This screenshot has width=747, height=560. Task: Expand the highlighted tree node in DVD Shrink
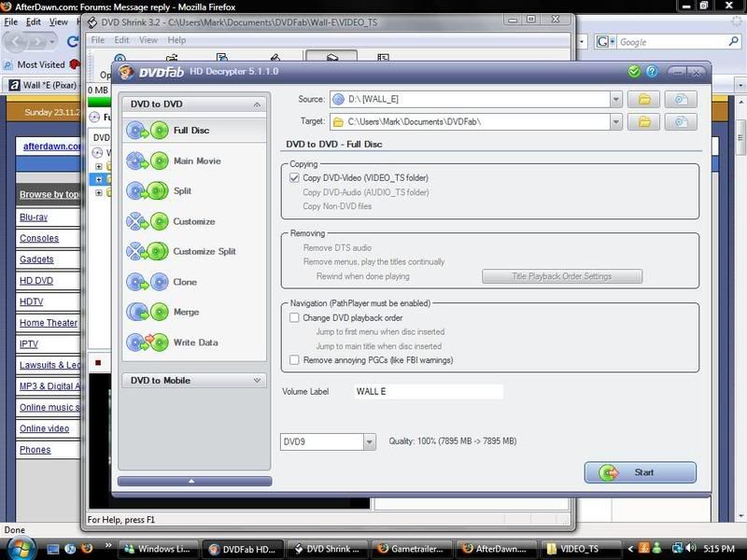coord(99,179)
